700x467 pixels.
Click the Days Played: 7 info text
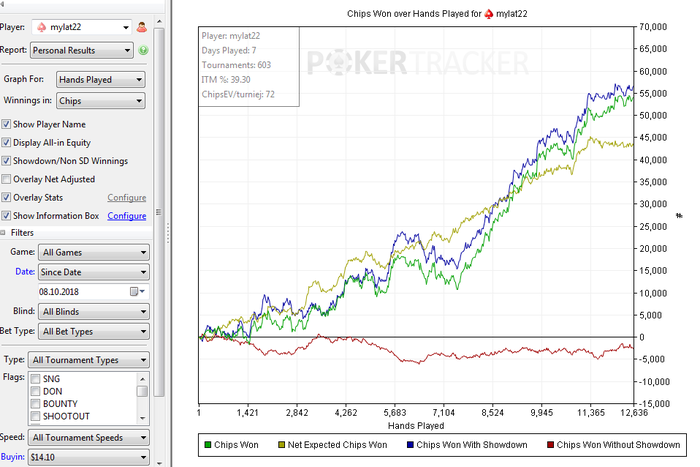point(229,50)
